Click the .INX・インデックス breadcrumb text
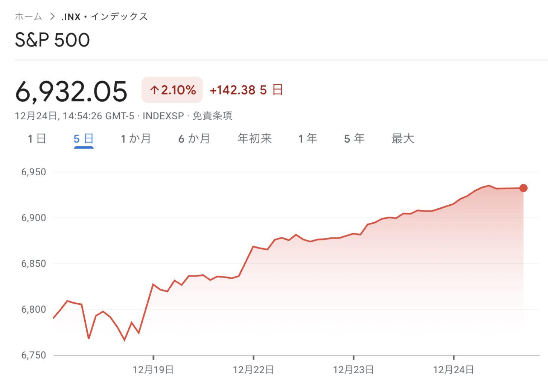Screen dimensions: 548x392 pyautogui.click(x=105, y=17)
